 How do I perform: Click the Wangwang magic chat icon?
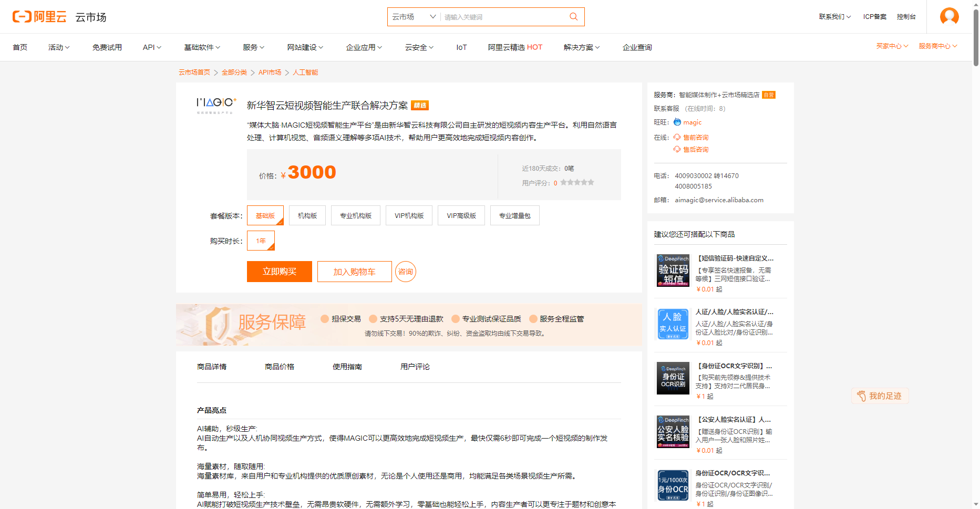pos(677,122)
